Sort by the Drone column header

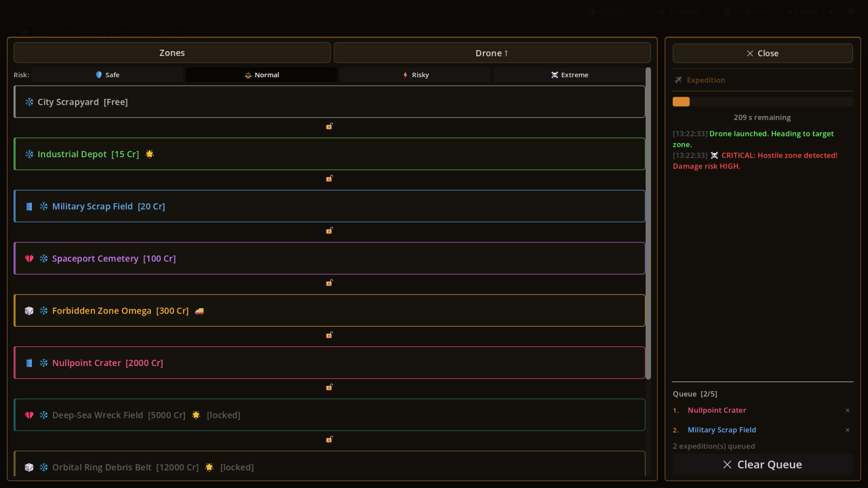click(x=492, y=53)
